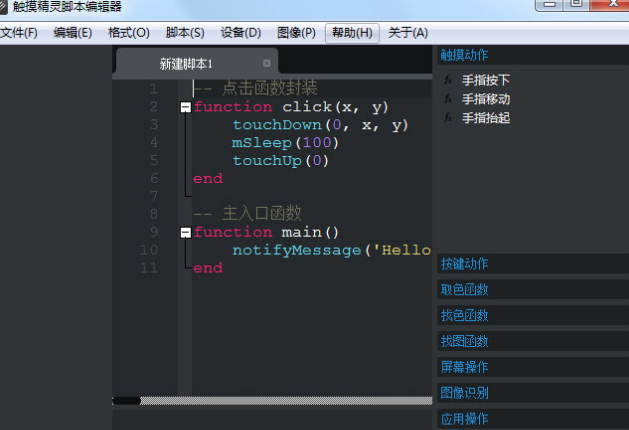Expand the 取色函数 section

pos(465,290)
